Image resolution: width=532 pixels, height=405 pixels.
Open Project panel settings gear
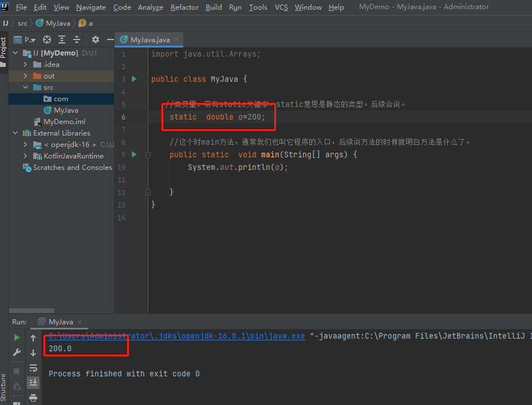click(96, 39)
